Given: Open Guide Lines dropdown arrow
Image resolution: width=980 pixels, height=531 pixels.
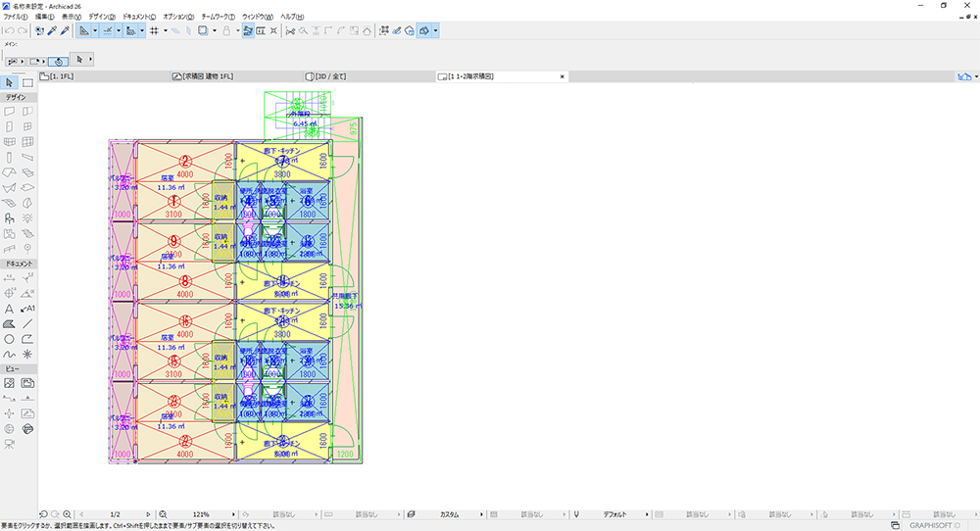Looking at the screenshot, I should coord(95,30).
